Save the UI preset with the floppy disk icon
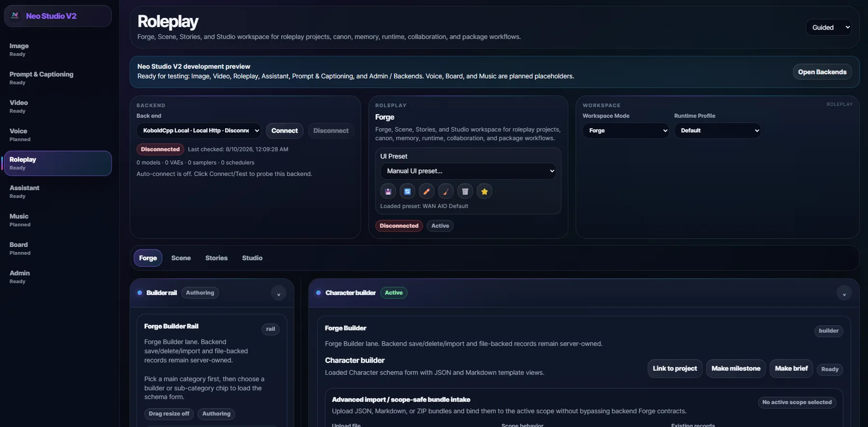Image resolution: width=868 pixels, height=427 pixels. [x=388, y=191]
